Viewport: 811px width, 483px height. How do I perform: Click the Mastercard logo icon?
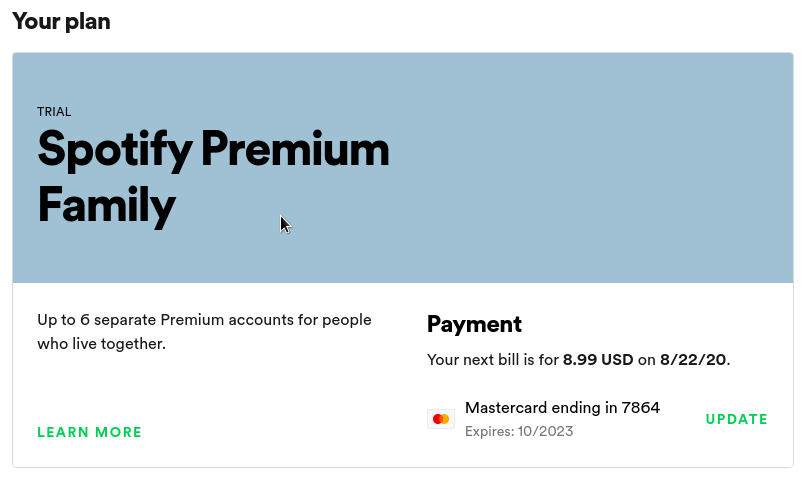(x=441, y=419)
